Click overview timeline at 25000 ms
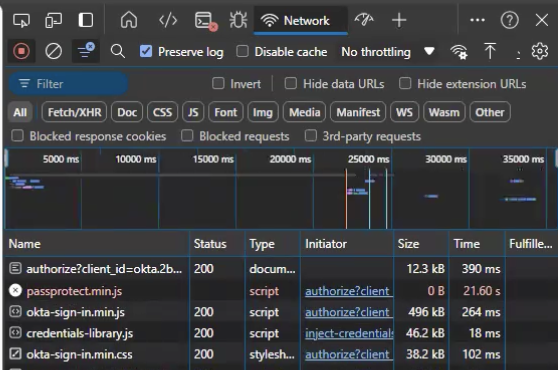558x370 pixels. tap(369, 159)
